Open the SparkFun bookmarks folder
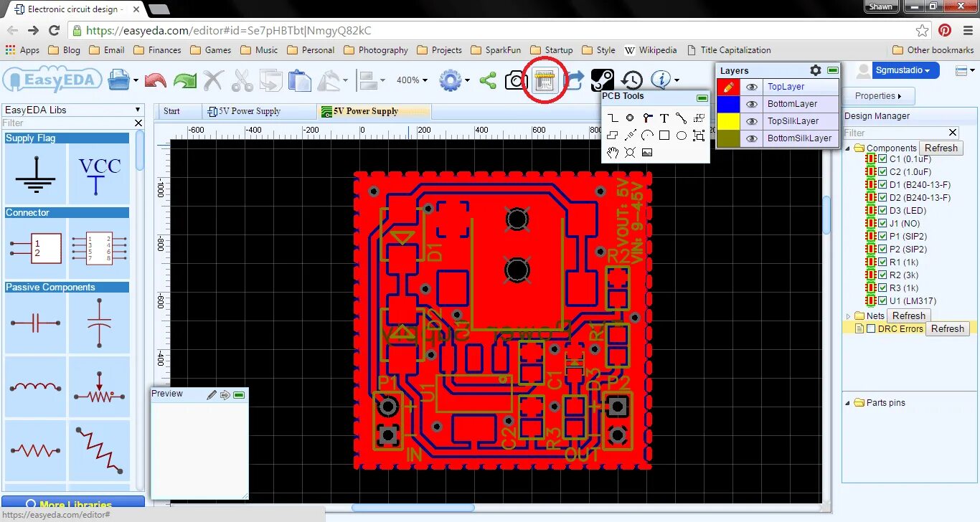 coord(495,50)
